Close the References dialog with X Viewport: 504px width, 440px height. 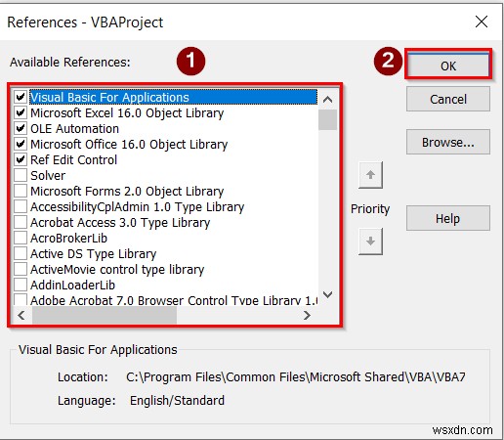click(482, 22)
